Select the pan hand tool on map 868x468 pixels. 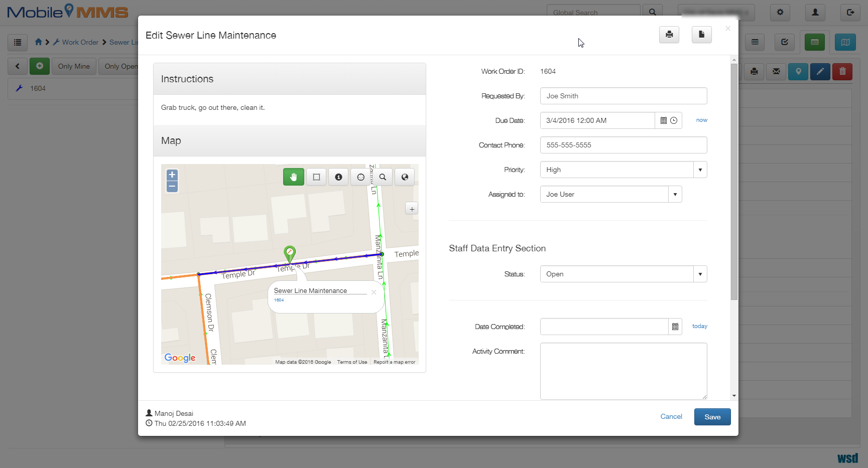294,177
